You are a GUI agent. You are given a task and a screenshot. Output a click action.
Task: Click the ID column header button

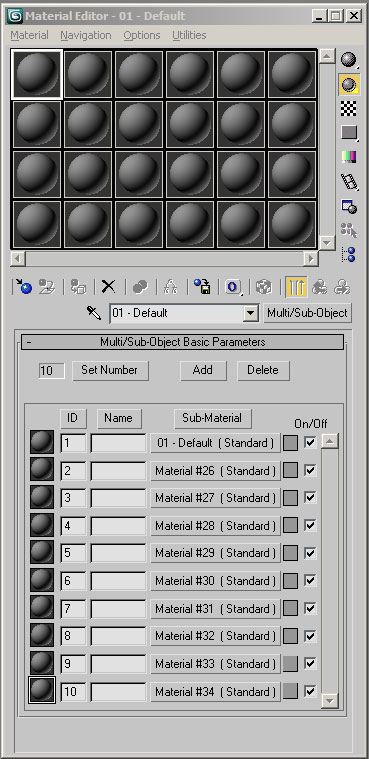pyautogui.click(x=73, y=418)
